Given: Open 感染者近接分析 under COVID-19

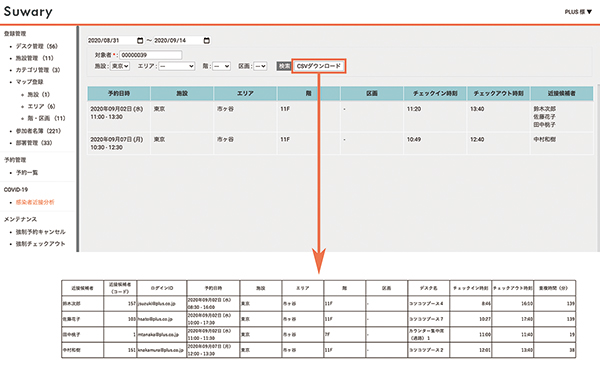Looking at the screenshot, I should (35, 202).
